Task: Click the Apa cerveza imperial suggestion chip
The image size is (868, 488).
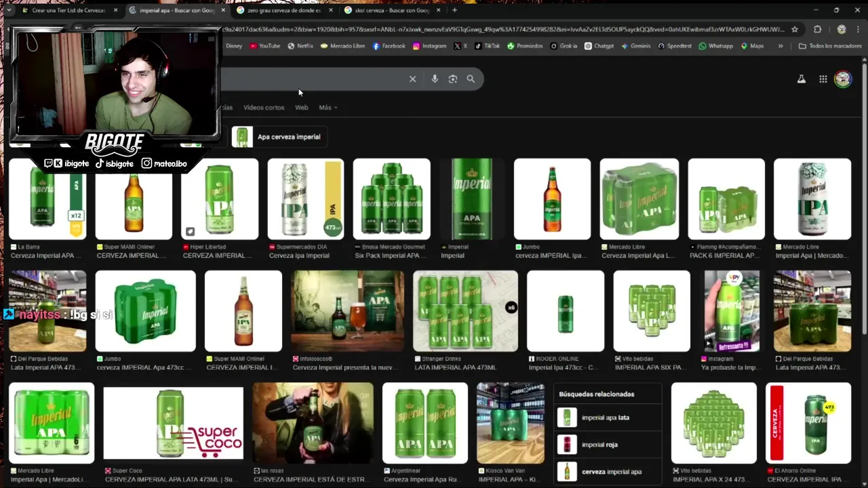Action: [279, 137]
